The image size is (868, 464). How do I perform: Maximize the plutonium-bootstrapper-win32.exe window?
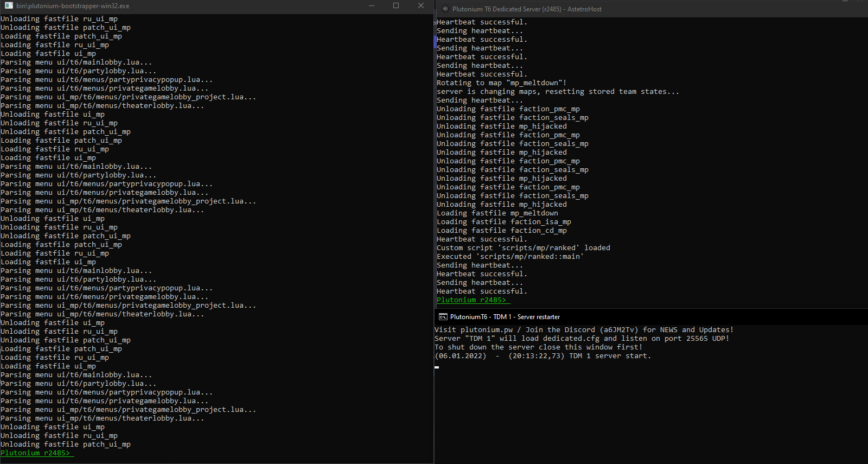click(396, 5)
